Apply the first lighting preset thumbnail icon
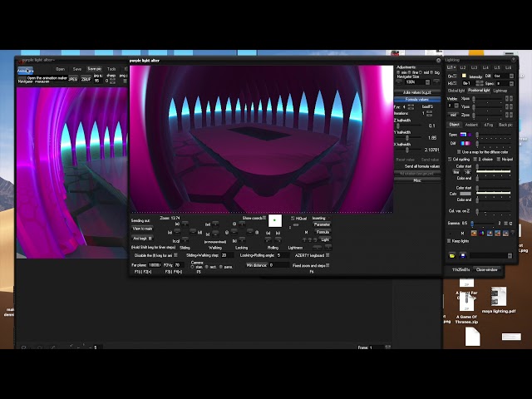 pos(474,233)
